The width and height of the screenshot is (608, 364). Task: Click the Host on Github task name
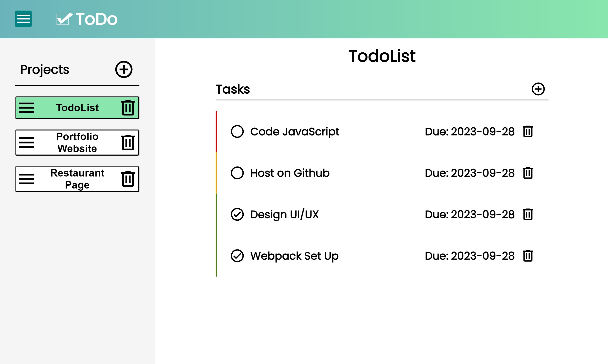pyautogui.click(x=290, y=173)
